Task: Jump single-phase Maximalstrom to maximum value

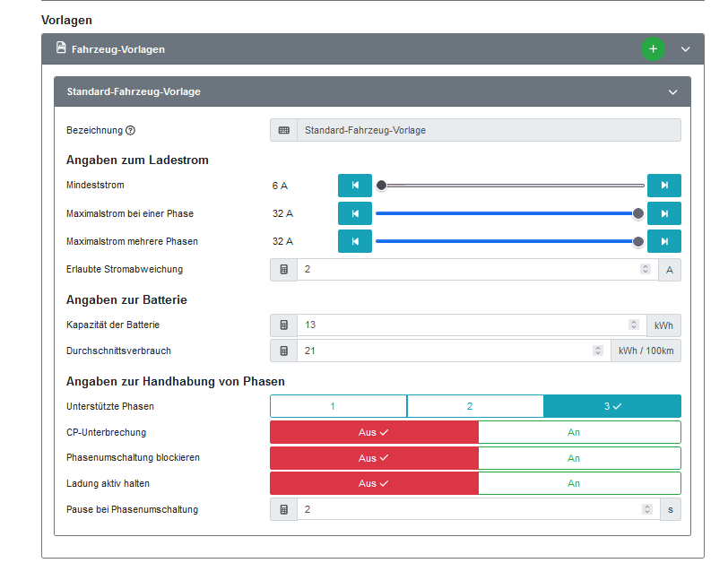Action: (x=663, y=214)
